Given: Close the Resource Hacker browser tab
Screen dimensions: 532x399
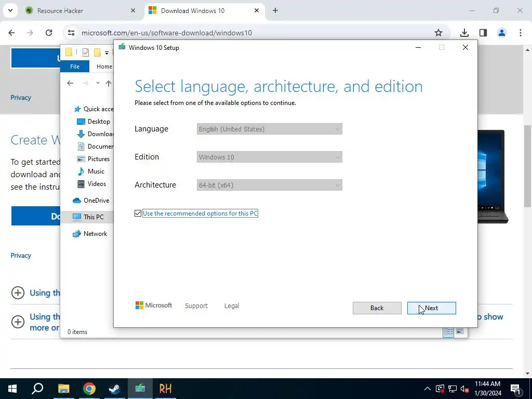Looking at the screenshot, I should 133,11.
